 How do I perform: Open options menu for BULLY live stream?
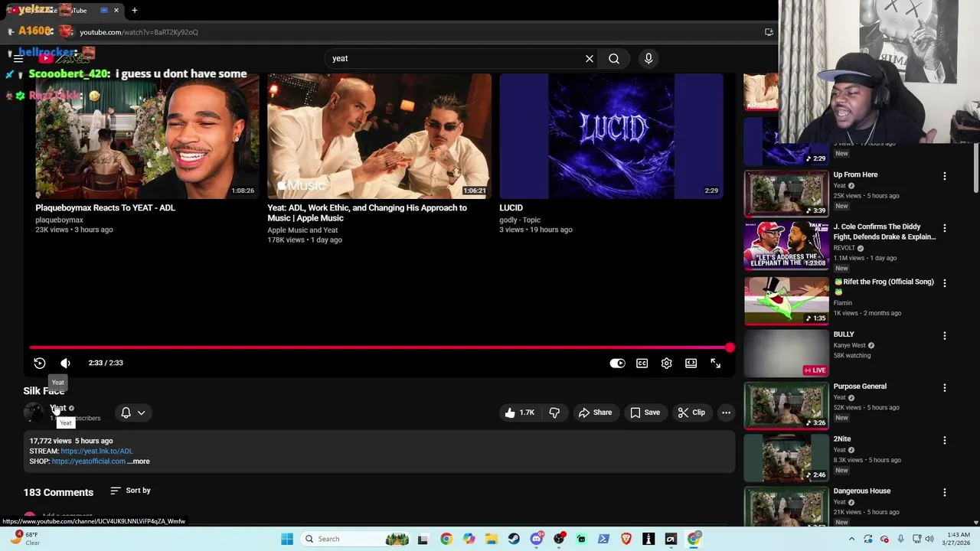[x=944, y=336]
